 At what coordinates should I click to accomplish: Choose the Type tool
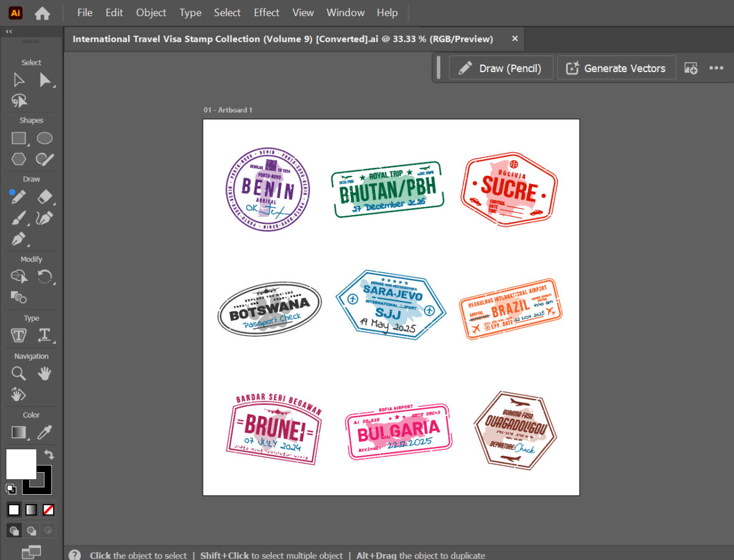point(19,335)
